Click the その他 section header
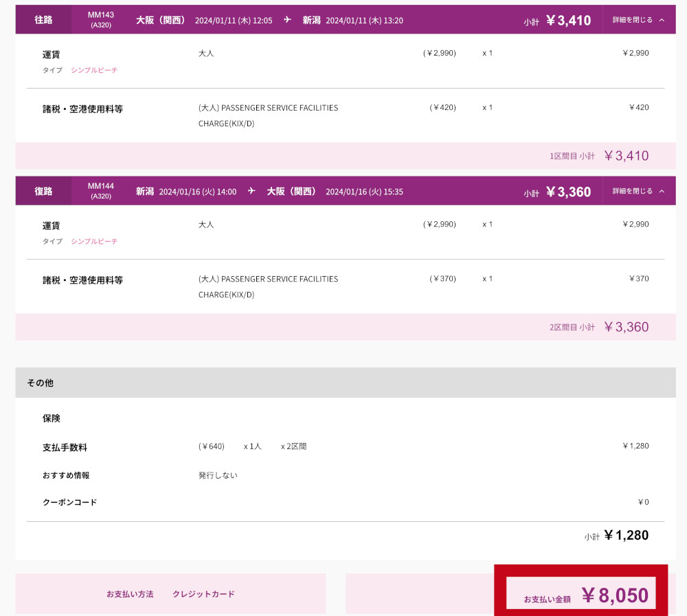Screen dimensions: 687x616 [x=40, y=383]
